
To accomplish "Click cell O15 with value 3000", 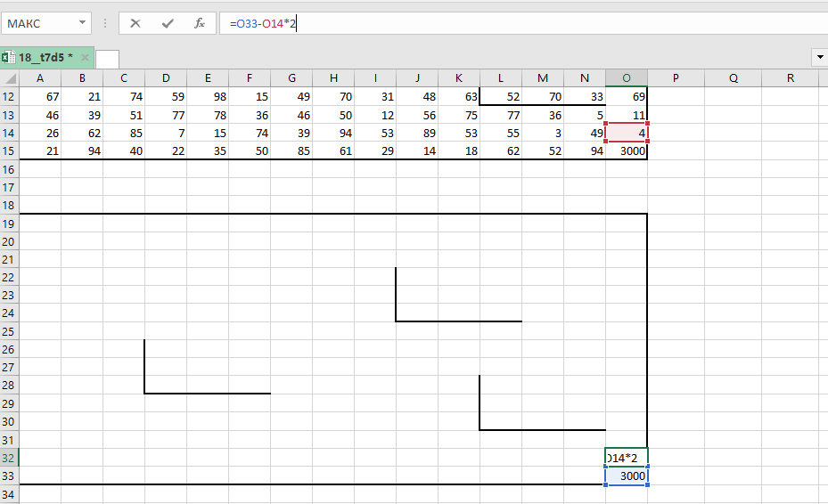I will [627, 150].
